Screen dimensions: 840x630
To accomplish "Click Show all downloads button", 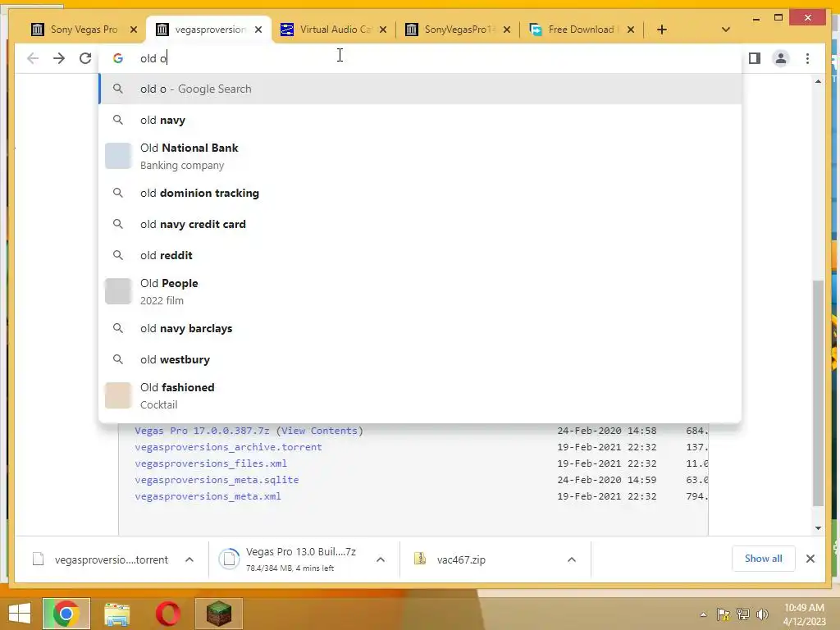I will 763,559.
